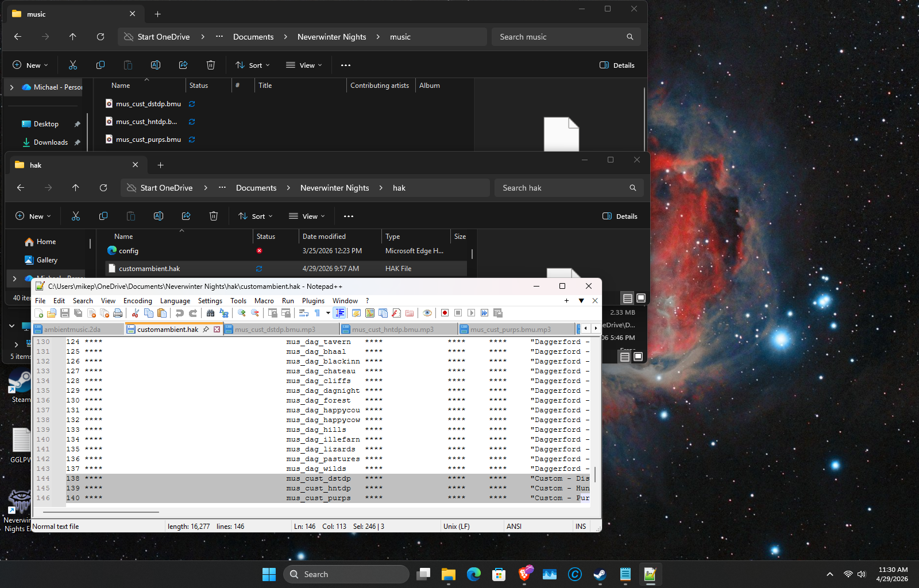Open Replace dialog icon in Notepad++
Screen dimensions: 919x588
point(224,313)
